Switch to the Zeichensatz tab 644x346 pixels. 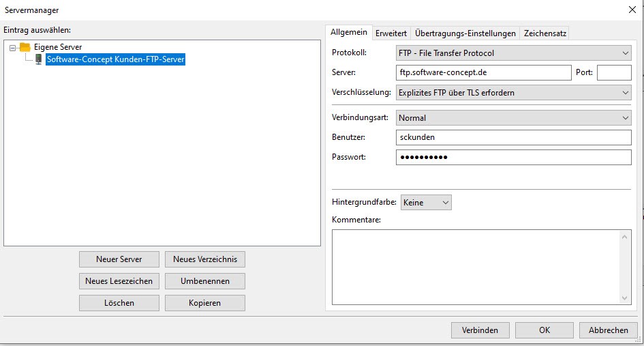point(545,33)
